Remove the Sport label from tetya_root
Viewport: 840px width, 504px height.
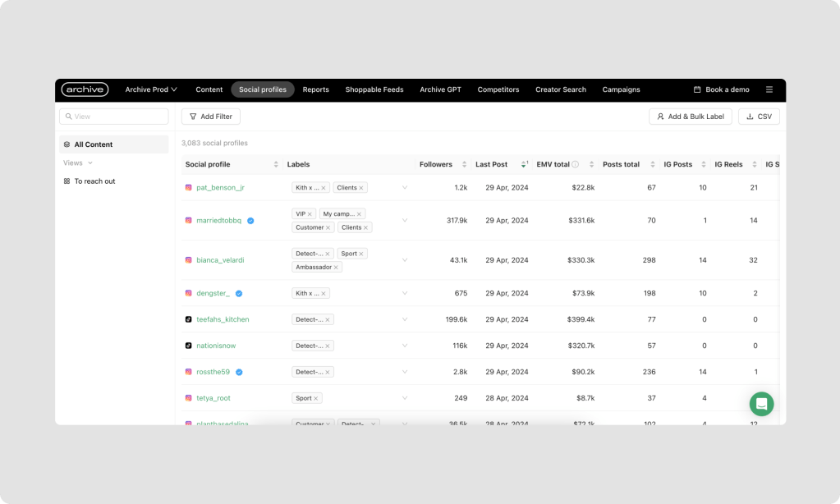coord(315,398)
